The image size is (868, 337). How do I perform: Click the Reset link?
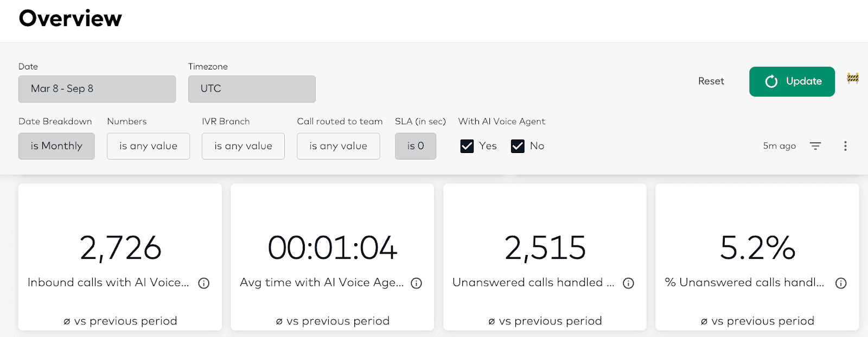point(711,81)
